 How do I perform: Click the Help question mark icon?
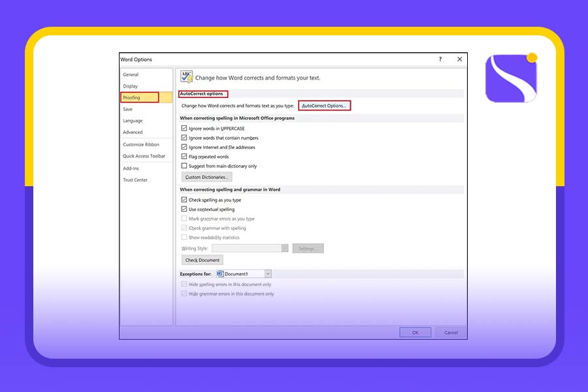click(x=440, y=59)
